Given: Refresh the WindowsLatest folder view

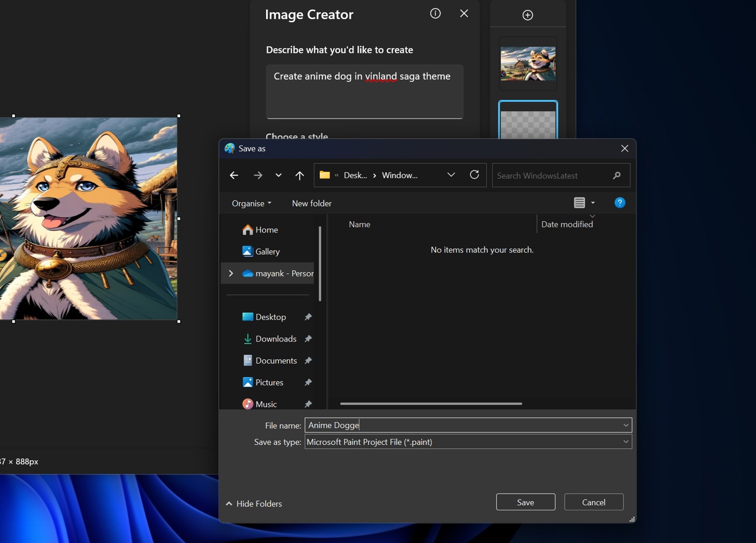Looking at the screenshot, I should point(474,175).
